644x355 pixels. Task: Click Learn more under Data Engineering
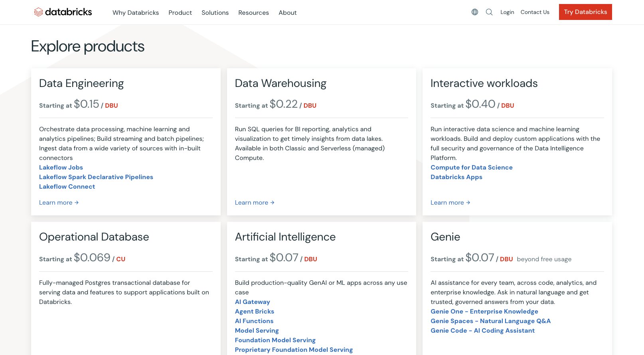[59, 203]
